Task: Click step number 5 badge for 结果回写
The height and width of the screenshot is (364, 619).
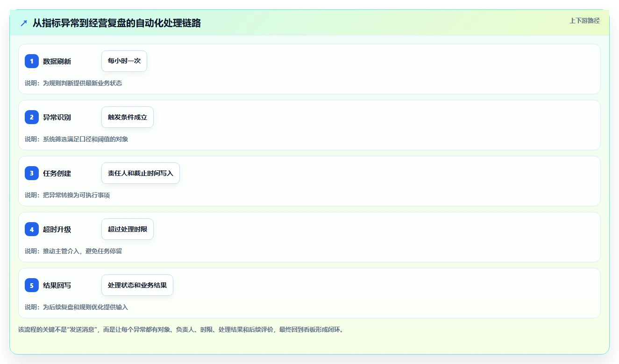Action: point(32,285)
